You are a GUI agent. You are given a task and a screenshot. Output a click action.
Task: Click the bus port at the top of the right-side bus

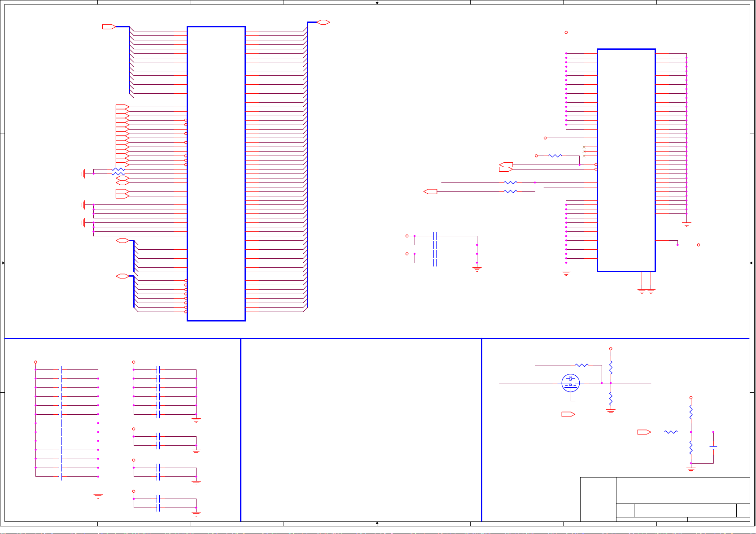323,22
